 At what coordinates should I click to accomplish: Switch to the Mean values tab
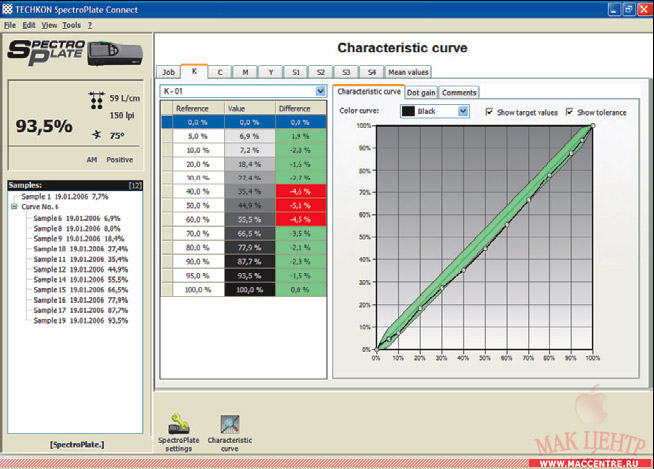pyautogui.click(x=408, y=72)
